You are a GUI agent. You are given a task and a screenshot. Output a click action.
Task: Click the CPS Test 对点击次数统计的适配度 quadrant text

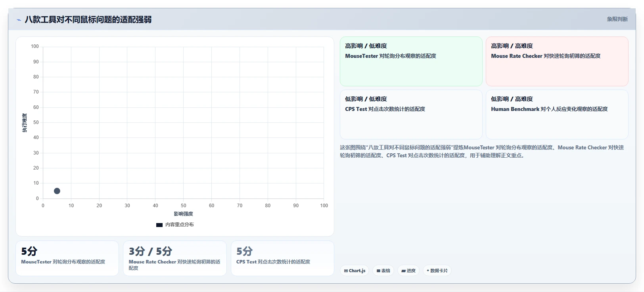click(x=385, y=109)
